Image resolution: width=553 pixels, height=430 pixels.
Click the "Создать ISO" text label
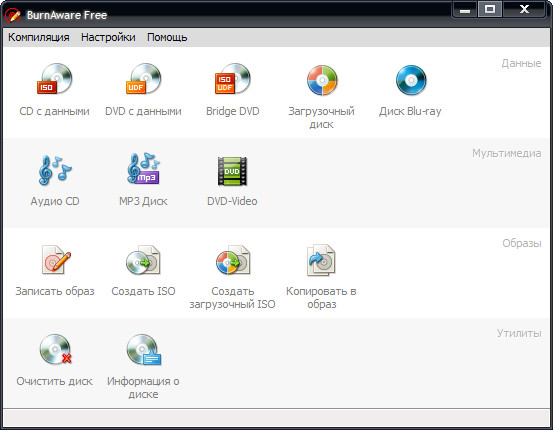(x=143, y=291)
